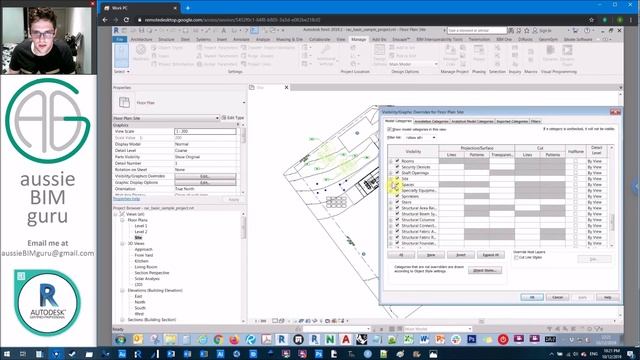Open the Floor Plan: Site instance dropdown
This screenshot has height=360, width=640.
click(x=166, y=118)
